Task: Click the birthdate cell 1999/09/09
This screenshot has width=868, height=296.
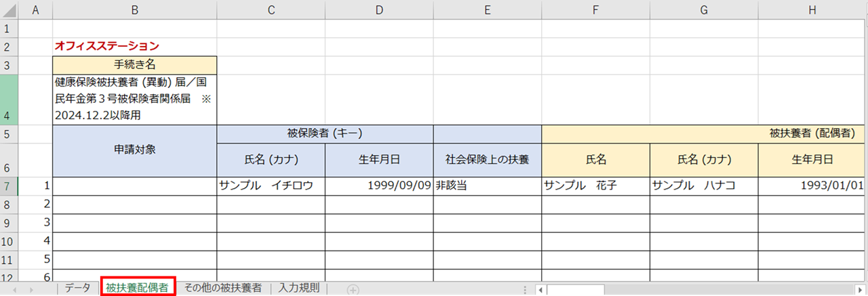Action: [x=379, y=186]
